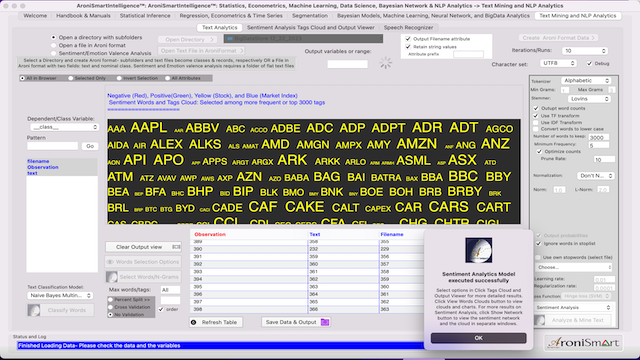Click the Clear Output view expand icon
The width and height of the screenshot is (640, 360).
click(x=176, y=247)
